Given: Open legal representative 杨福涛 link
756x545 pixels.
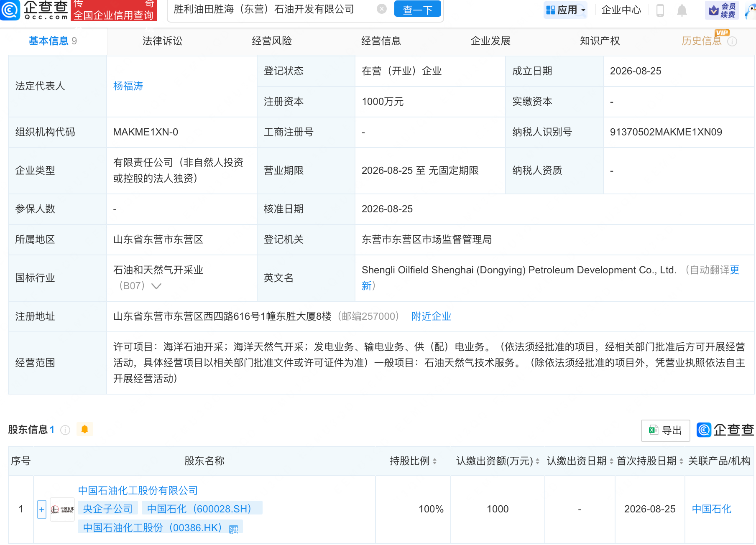Looking at the screenshot, I should 128,86.
